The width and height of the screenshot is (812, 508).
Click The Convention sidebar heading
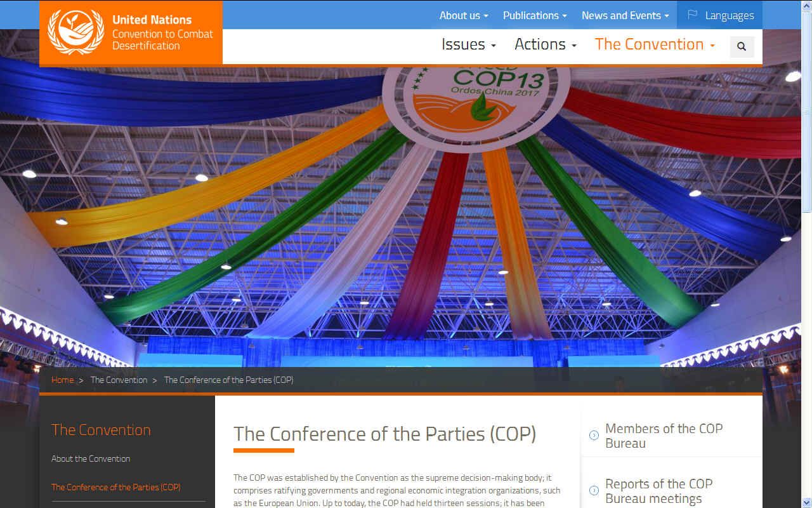click(101, 430)
